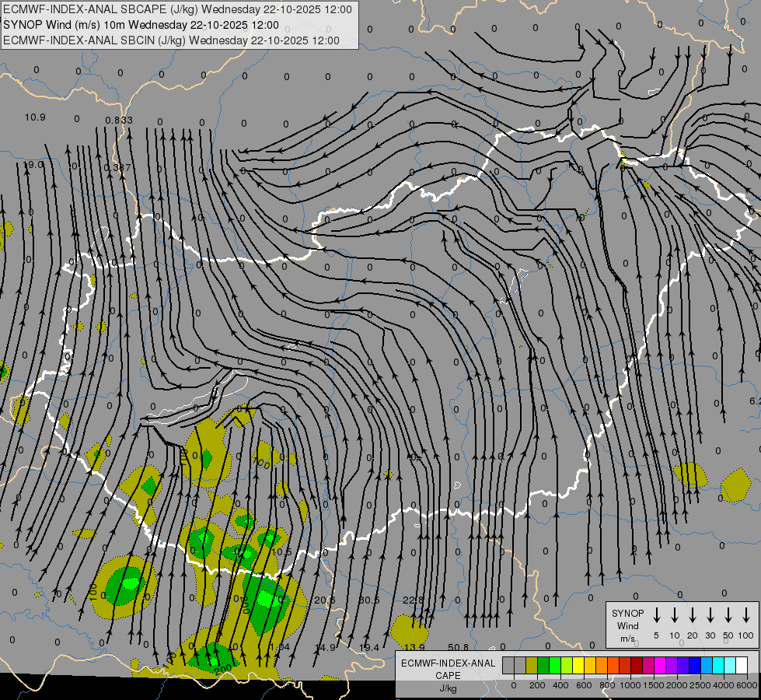The image size is (761, 700).
Task: Click the SYNOP Wind 10m title line
Action: (141, 25)
